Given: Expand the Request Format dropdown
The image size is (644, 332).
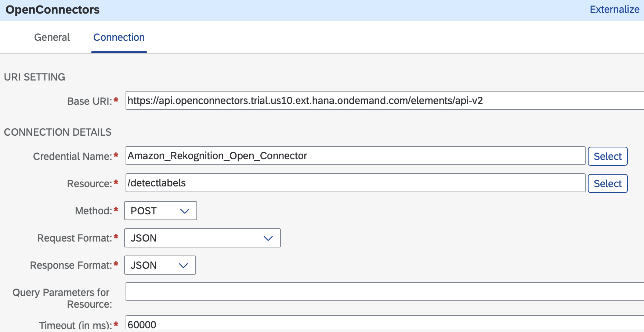Looking at the screenshot, I should click(202, 238).
